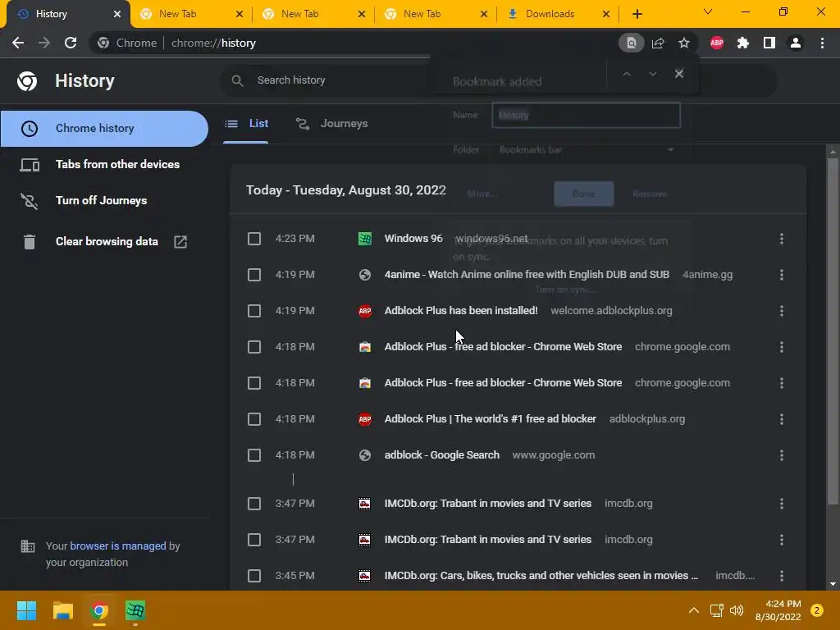Open the clock showing 4:24 PM
840x630 pixels.
778,610
